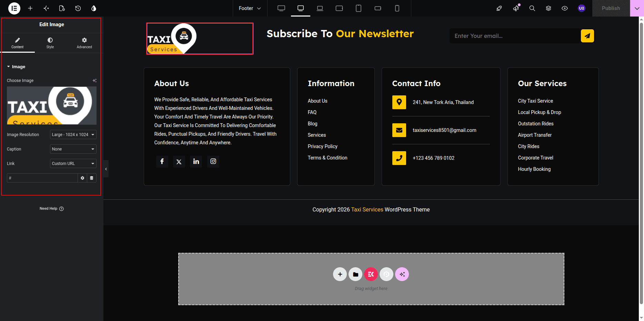Click the link URL input field
The width and height of the screenshot is (644, 321).
click(x=42, y=178)
